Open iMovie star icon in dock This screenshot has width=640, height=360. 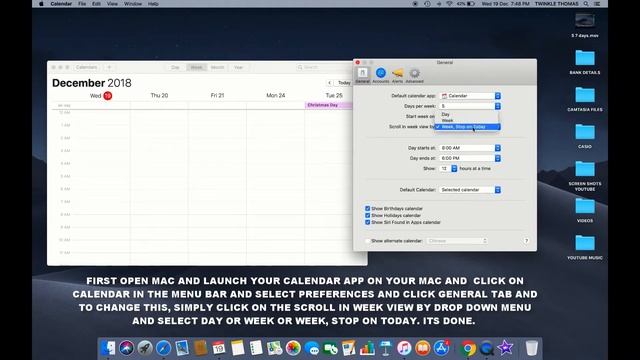pos(505,348)
